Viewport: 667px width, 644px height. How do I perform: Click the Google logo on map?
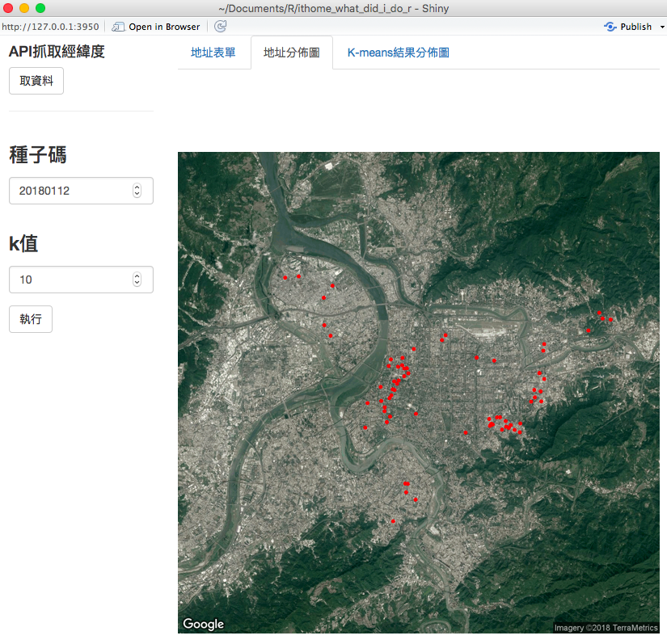coord(203,624)
